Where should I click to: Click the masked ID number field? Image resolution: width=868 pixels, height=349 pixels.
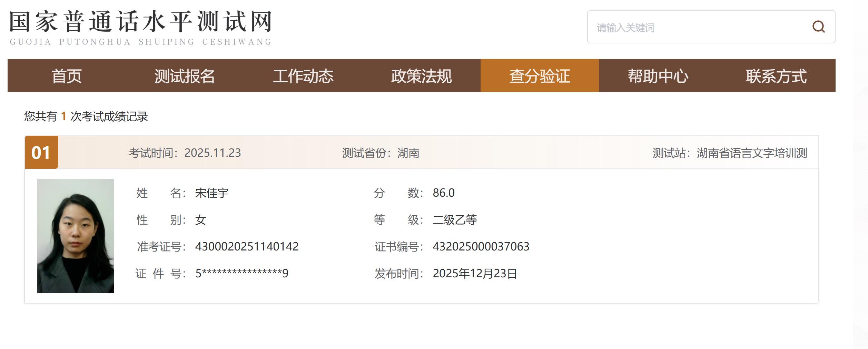241,274
